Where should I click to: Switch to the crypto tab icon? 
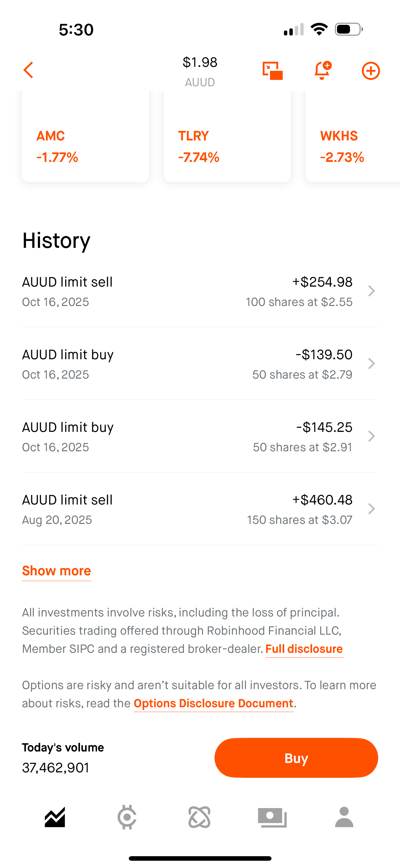127,817
